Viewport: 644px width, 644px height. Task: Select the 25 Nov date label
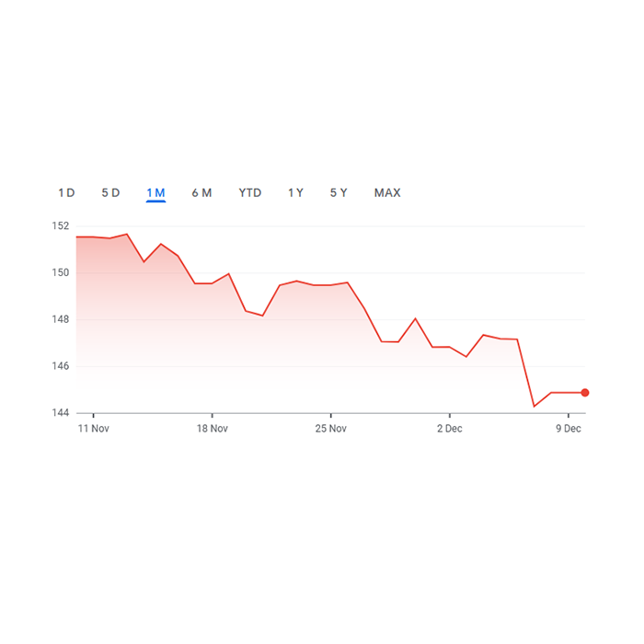[x=331, y=429]
